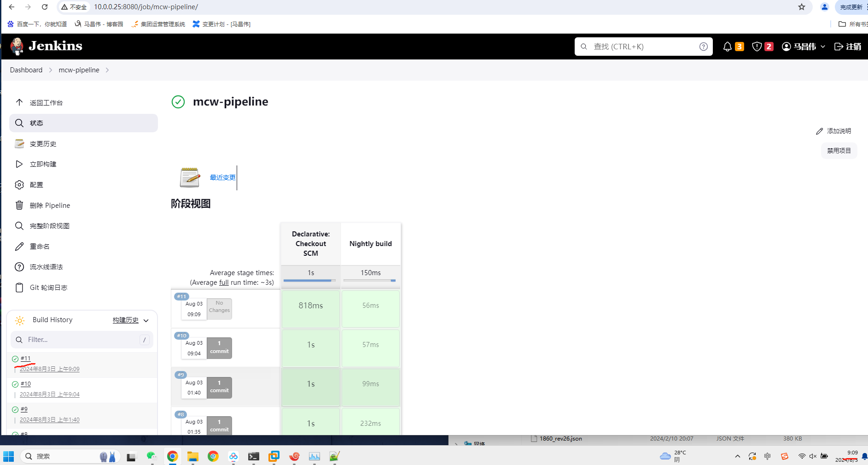Open the 变更计划 bookmark
Image resolution: width=868 pixels, height=465 pixels.
coord(221,24)
